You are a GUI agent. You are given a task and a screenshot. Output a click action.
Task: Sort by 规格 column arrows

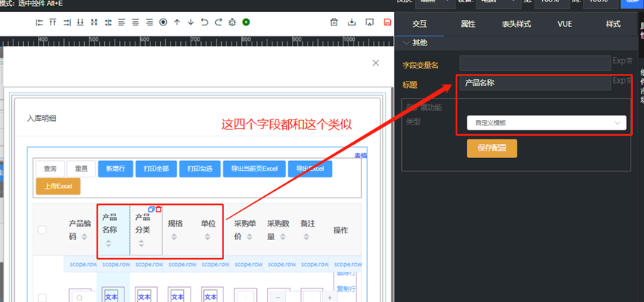click(174, 237)
